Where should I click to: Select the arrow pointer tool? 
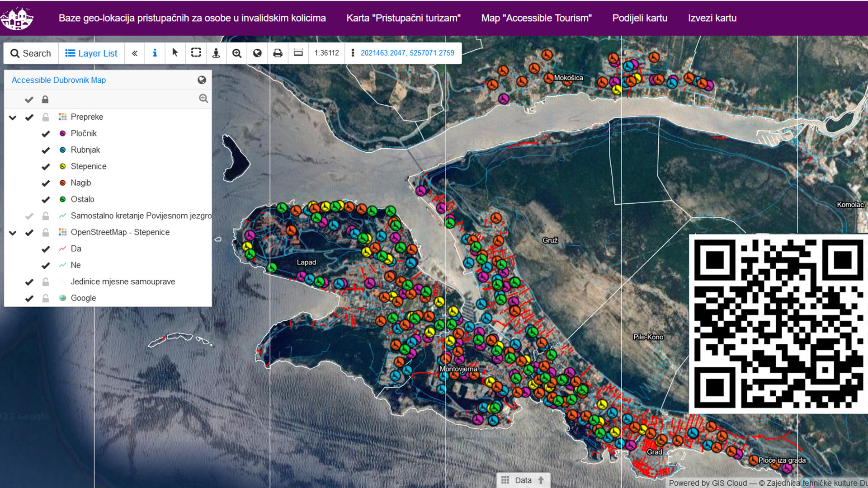coord(175,53)
